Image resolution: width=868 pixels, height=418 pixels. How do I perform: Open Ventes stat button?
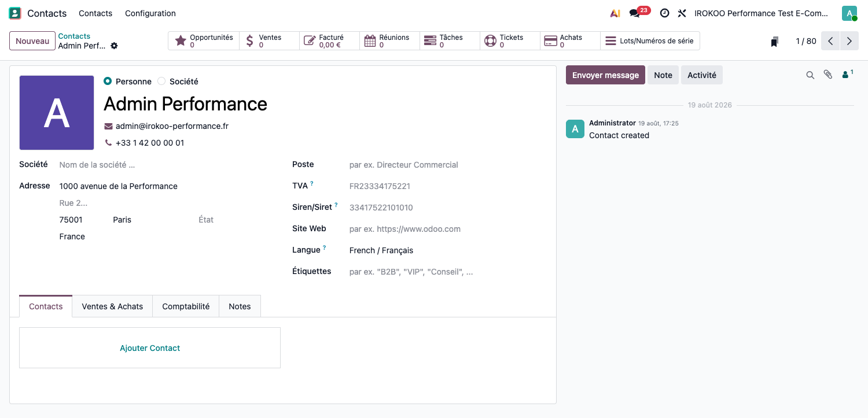[x=270, y=41]
